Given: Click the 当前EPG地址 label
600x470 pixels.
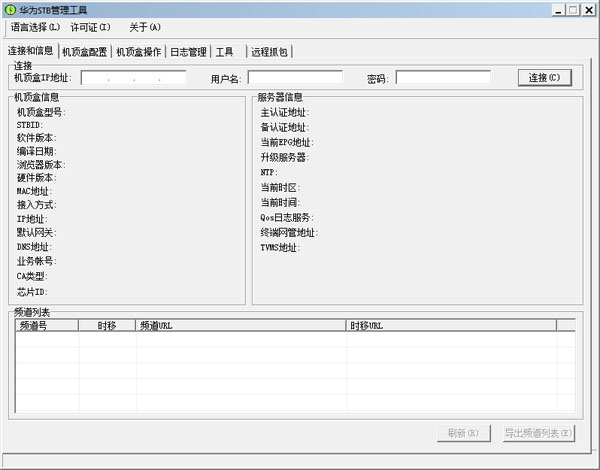Looking at the screenshot, I should (287, 142).
